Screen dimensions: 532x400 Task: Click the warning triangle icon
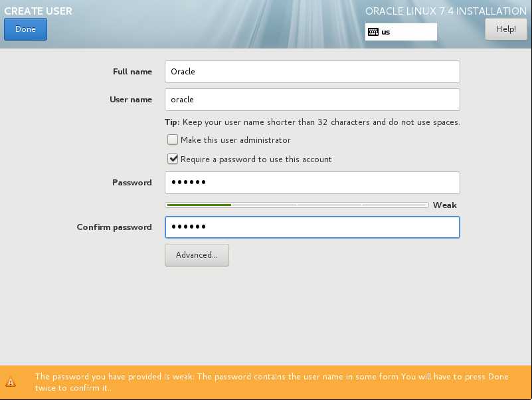click(11, 382)
